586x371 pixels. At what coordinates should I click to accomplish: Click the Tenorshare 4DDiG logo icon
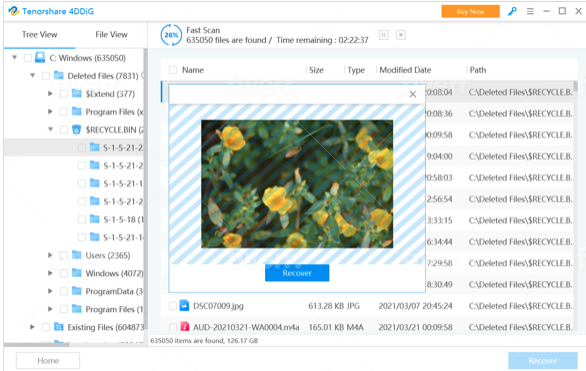[13, 11]
